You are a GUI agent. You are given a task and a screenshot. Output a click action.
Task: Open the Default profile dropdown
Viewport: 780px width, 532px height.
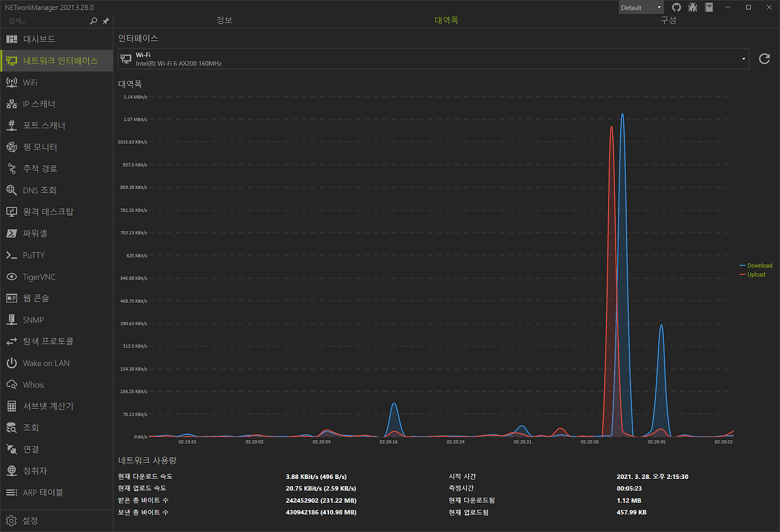tap(641, 7)
